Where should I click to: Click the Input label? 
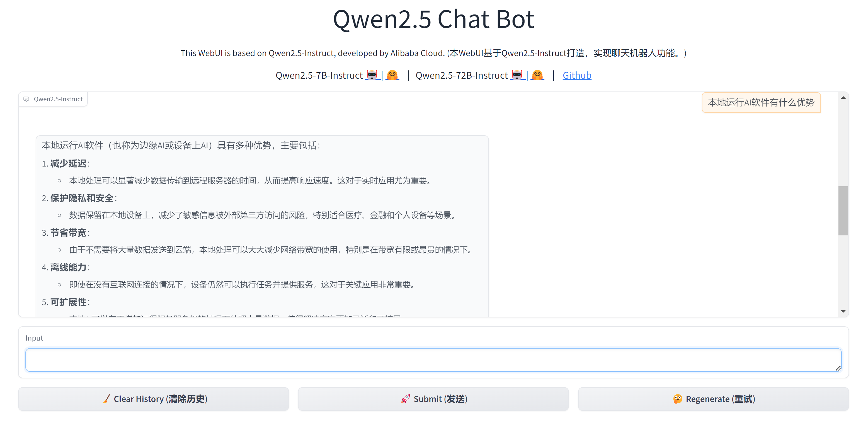pyautogui.click(x=34, y=338)
